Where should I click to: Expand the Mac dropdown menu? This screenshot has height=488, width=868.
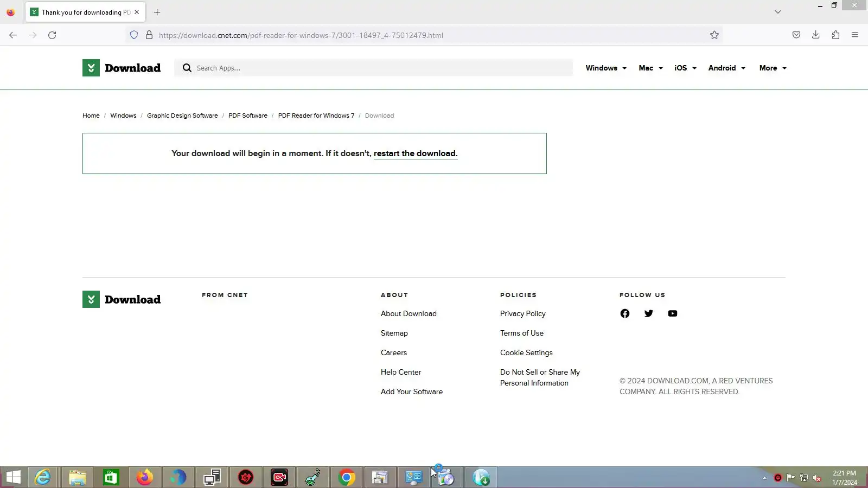click(x=650, y=68)
